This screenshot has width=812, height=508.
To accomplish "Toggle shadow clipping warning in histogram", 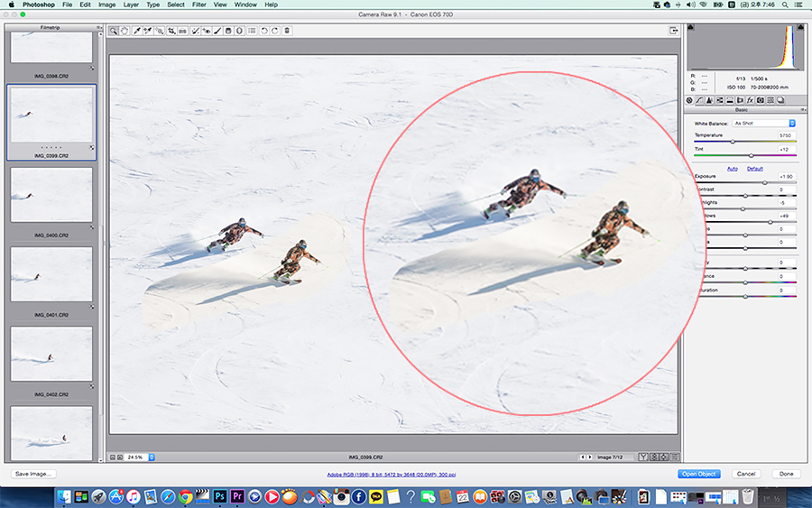I will tap(690, 27).
